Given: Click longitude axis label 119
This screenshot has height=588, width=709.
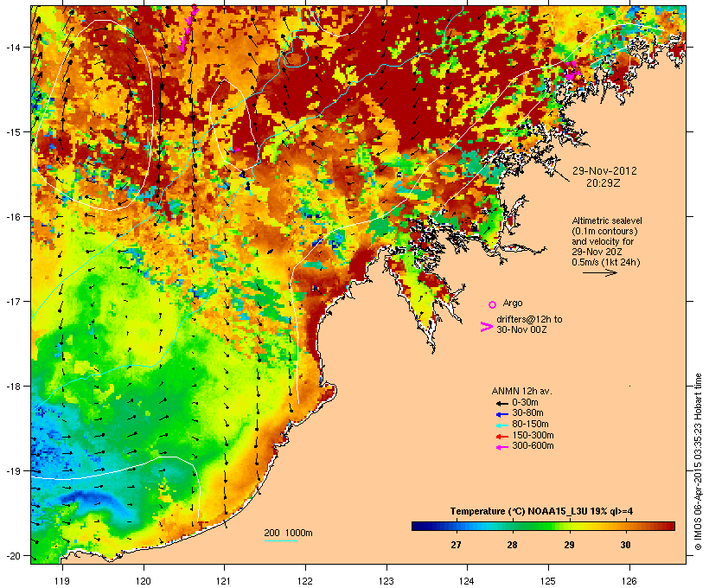Looking at the screenshot, I should tap(62, 581).
